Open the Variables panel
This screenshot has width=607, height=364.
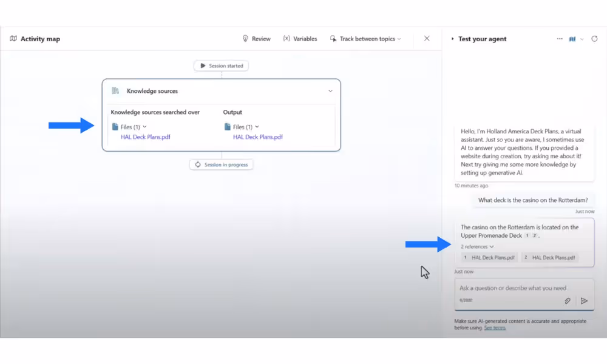(300, 39)
